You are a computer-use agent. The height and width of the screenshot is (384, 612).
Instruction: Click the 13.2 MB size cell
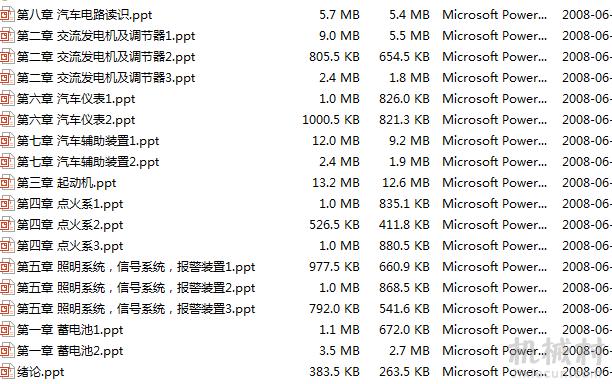pos(336,183)
